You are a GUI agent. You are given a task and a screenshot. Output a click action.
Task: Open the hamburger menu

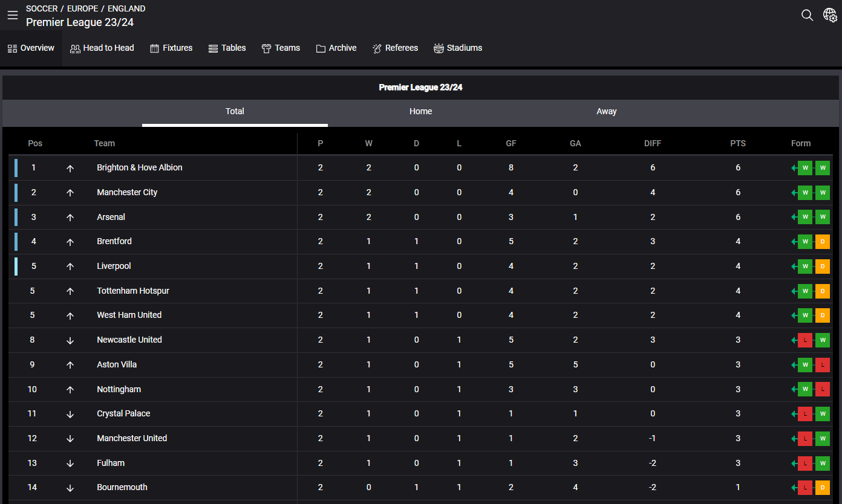13,15
